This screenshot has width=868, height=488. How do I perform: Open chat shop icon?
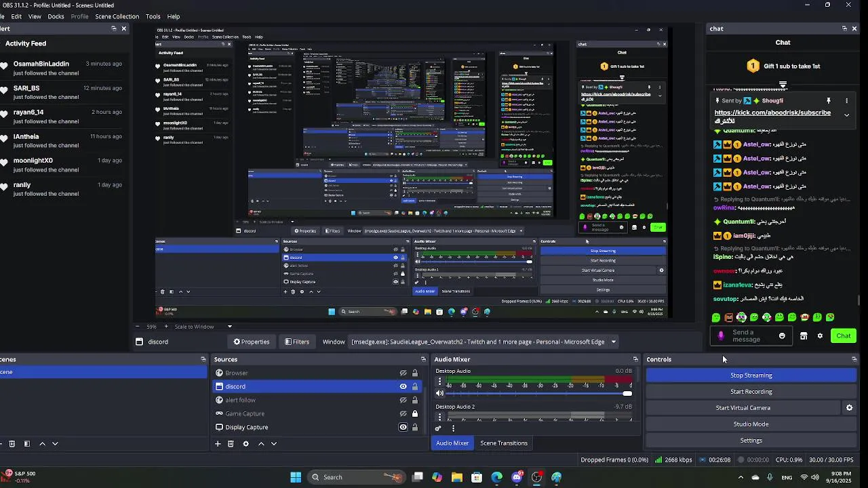(x=804, y=336)
